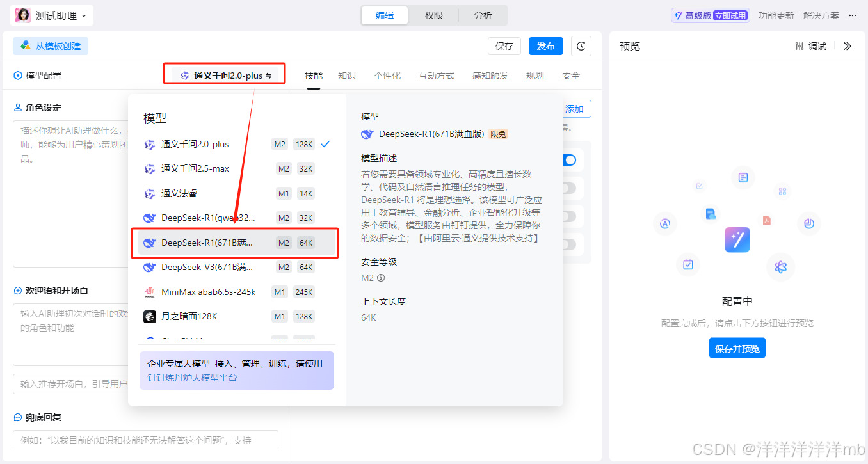Click the 输入推荐开场白 input field

pos(71,384)
